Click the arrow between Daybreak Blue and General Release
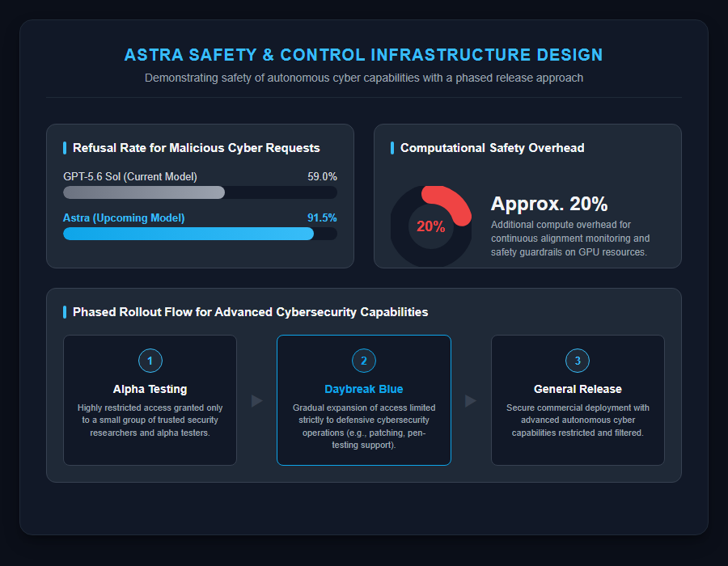The height and width of the screenshot is (566, 728). point(471,400)
